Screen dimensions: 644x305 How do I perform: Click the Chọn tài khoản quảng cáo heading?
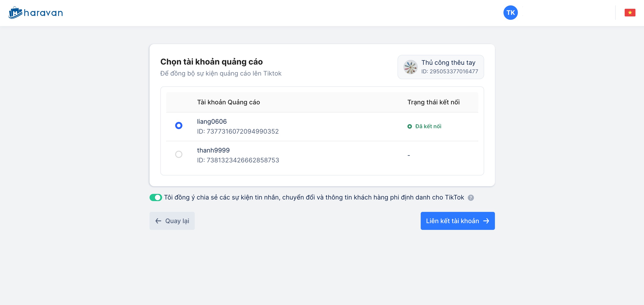211,62
